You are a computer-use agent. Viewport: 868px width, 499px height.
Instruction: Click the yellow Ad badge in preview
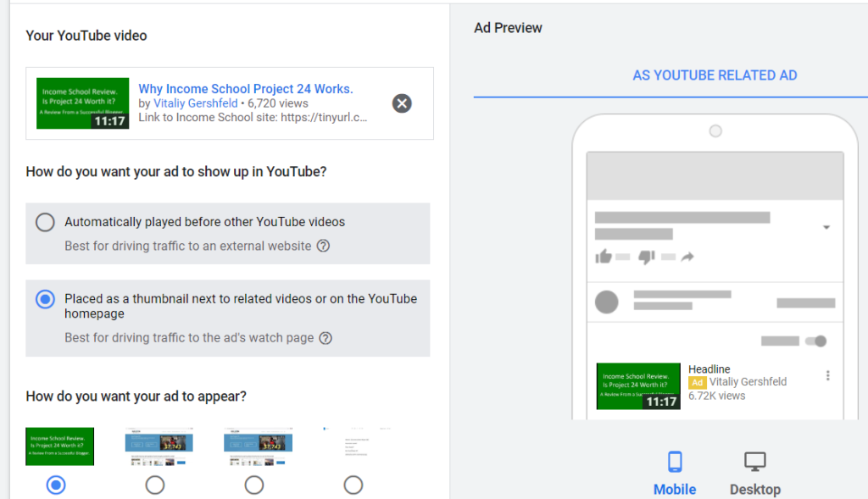click(x=697, y=382)
